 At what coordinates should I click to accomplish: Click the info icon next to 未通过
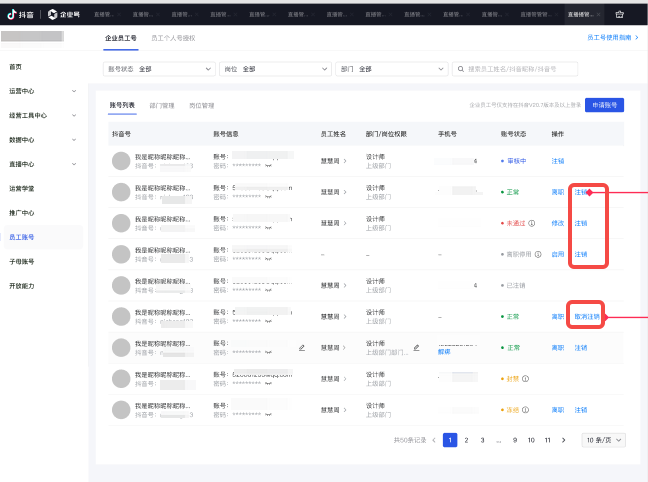[531, 223]
